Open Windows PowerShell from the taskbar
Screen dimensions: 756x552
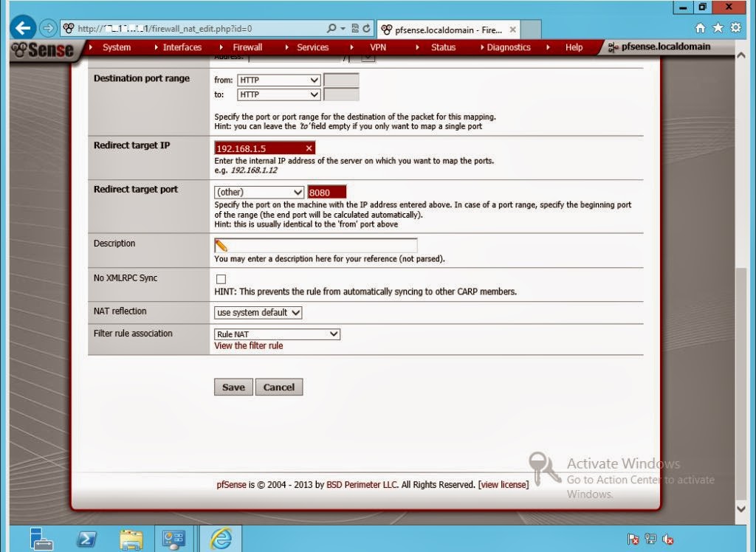[x=86, y=540]
